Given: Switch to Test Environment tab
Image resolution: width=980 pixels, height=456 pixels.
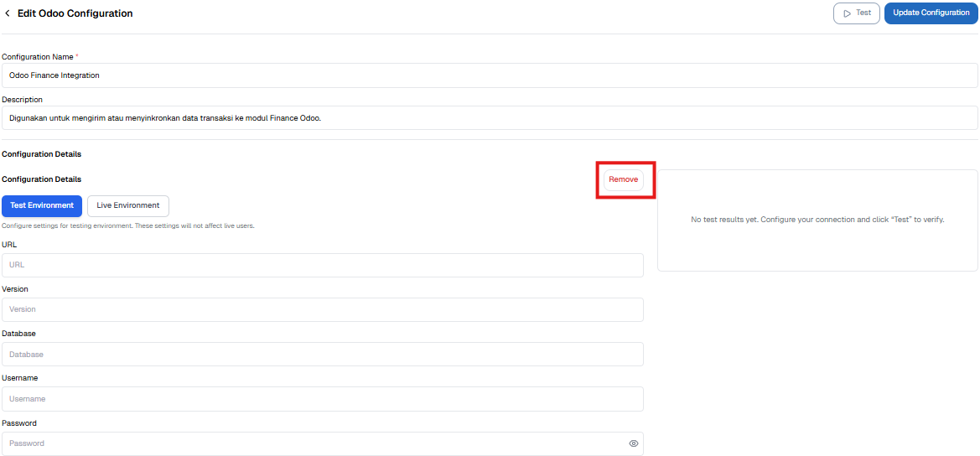Looking at the screenshot, I should point(42,205).
